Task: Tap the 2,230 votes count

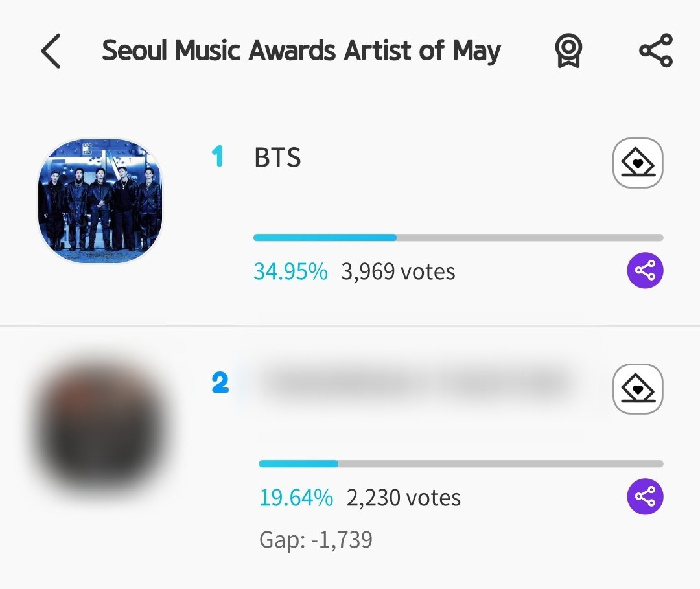Action: (x=404, y=498)
